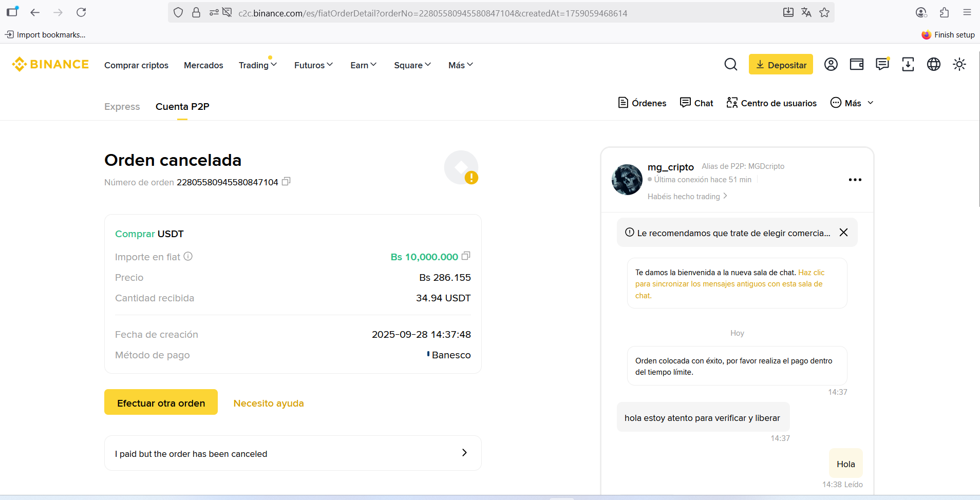Open the Firefox View button
The image size is (980, 500).
coord(12,11)
